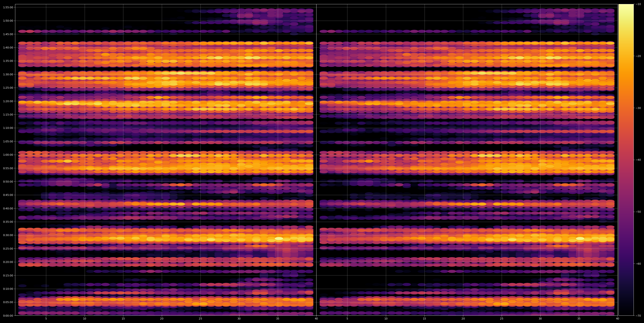This screenshot has height=323, width=644.
Task: Click the inferno colorbar gradient strip
Action: coord(626,160)
